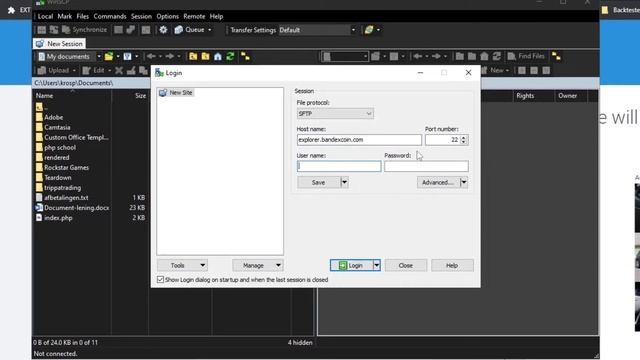Open the Help menu
640x360 pixels.
[216, 16]
